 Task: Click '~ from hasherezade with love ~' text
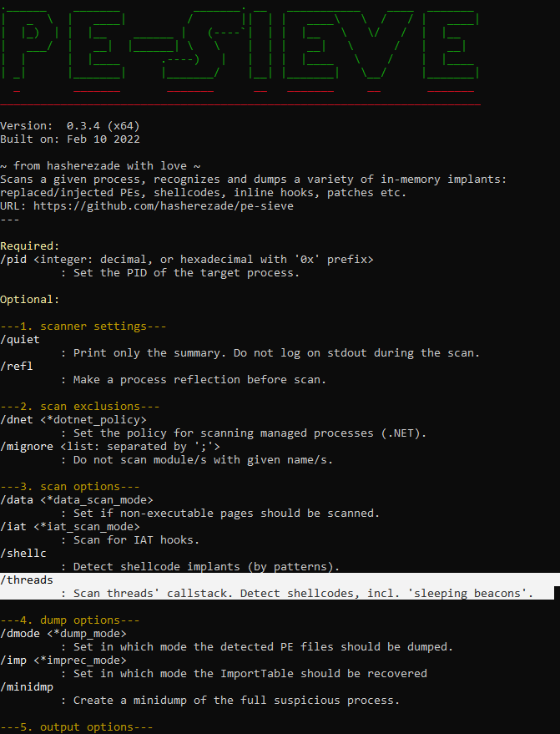pyautogui.click(x=100, y=165)
